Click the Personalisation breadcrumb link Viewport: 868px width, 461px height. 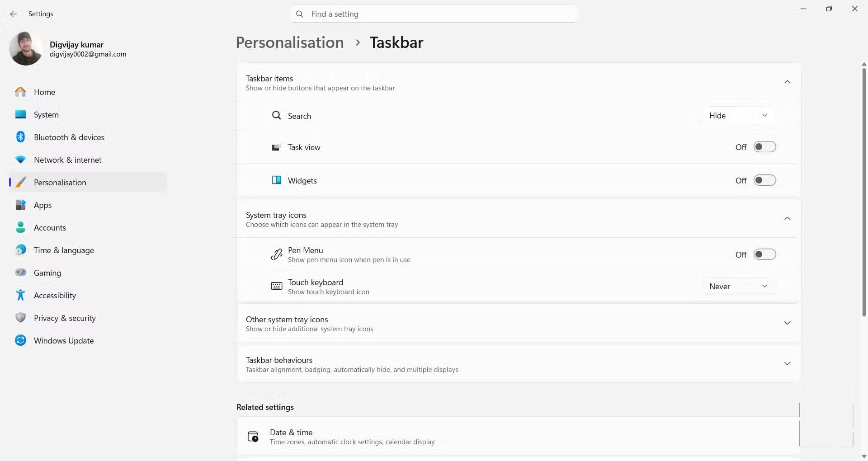click(x=290, y=42)
